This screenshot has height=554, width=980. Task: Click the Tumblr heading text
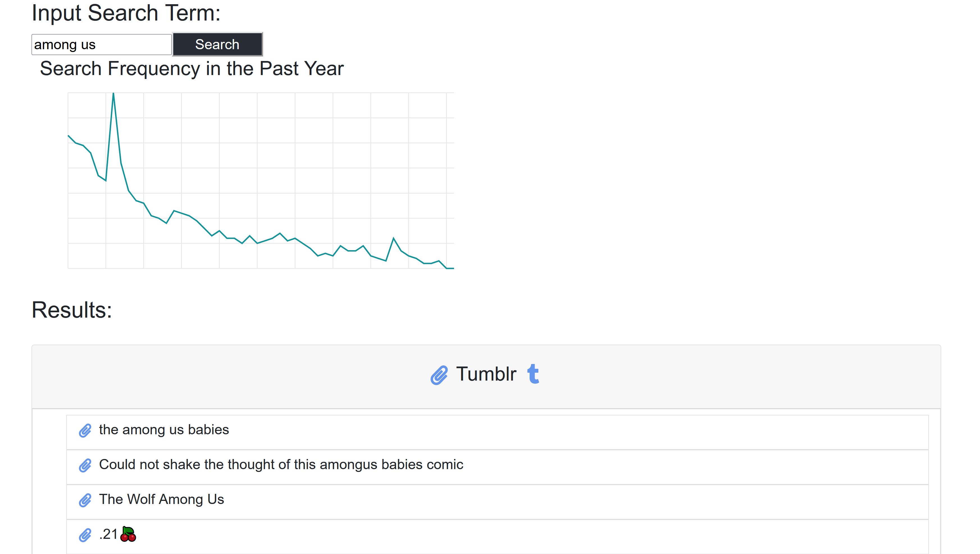coord(486,374)
